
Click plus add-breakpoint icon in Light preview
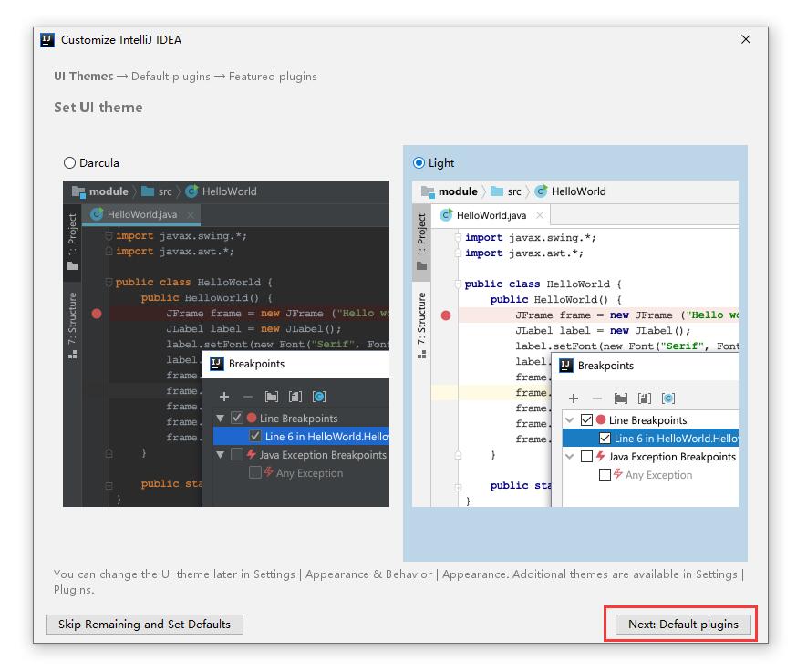click(x=574, y=398)
